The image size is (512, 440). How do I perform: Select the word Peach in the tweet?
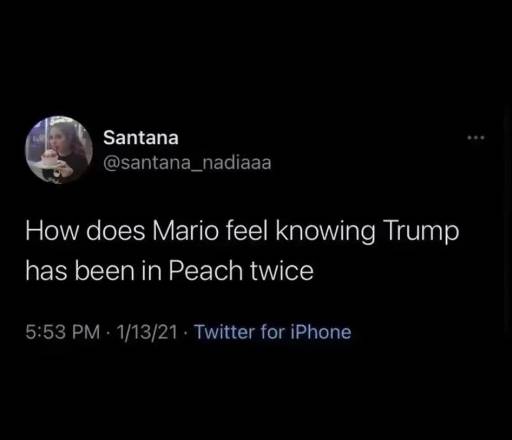[x=206, y=270]
